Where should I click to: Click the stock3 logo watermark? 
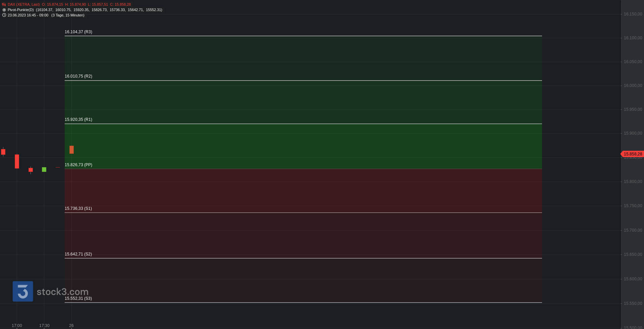click(51, 291)
